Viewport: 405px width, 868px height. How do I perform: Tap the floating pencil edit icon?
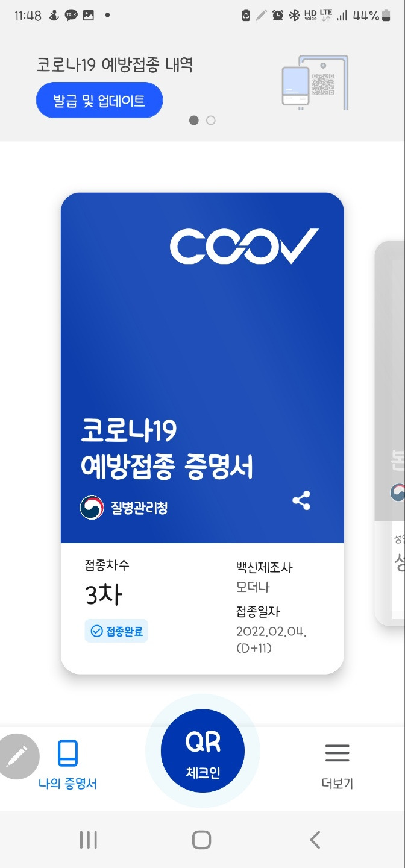pos(16,756)
